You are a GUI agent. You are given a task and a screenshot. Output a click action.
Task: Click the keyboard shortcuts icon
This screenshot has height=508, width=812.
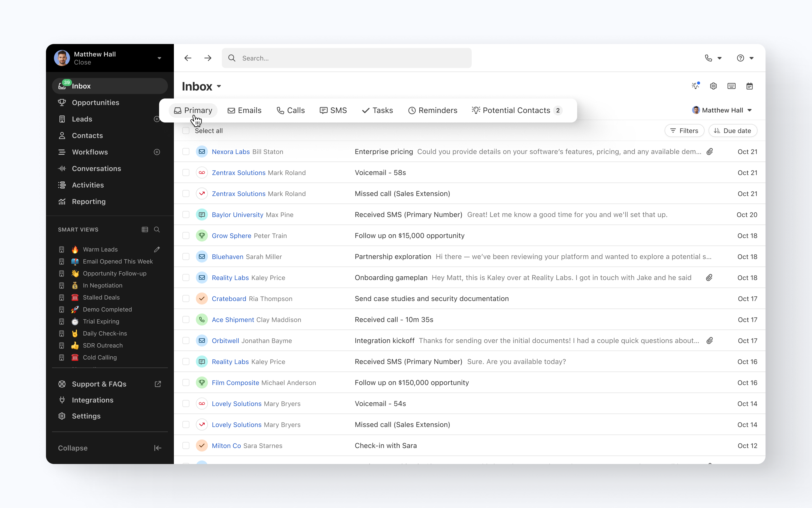tap(731, 86)
